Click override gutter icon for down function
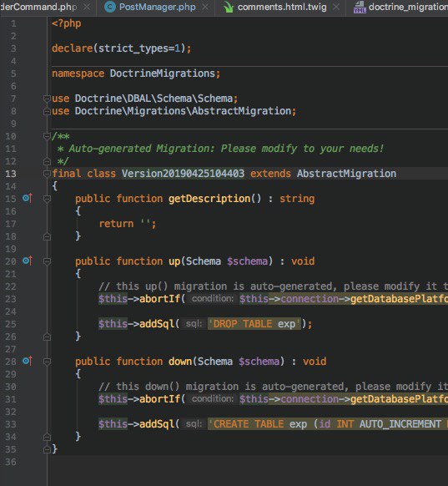The image size is (448, 486). pos(28,361)
